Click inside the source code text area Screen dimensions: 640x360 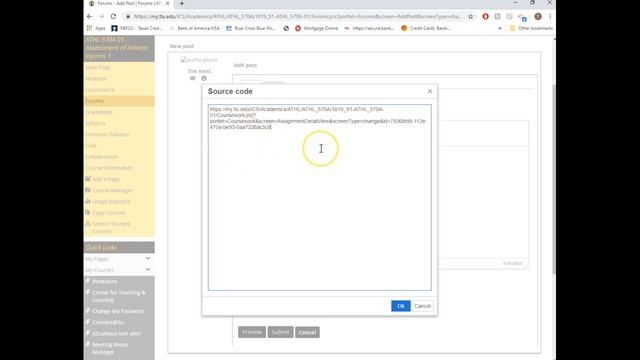(x=320, y=198)
